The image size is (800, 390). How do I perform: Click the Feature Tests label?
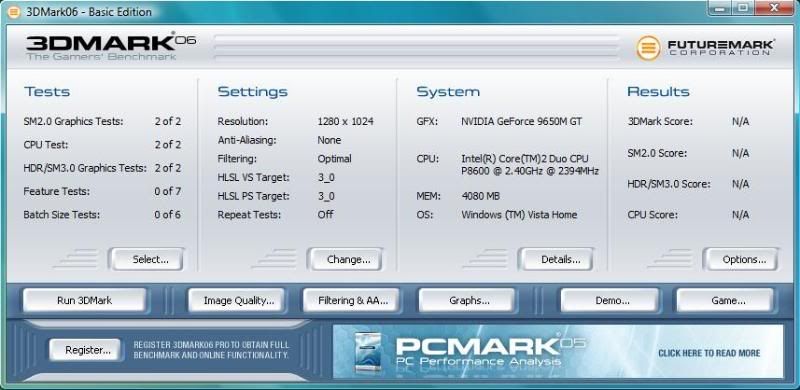[x=56, y=191]
